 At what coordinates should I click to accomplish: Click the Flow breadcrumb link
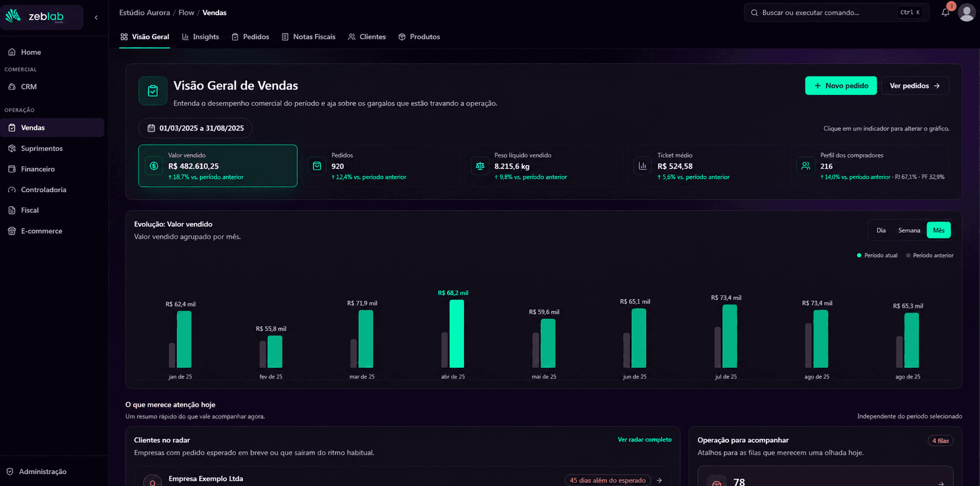pos(186,13)
